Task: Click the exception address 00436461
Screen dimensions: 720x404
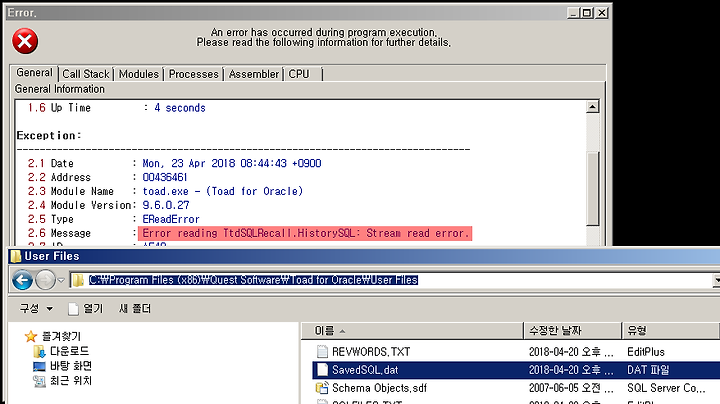Action: click(x=165, y=177)
